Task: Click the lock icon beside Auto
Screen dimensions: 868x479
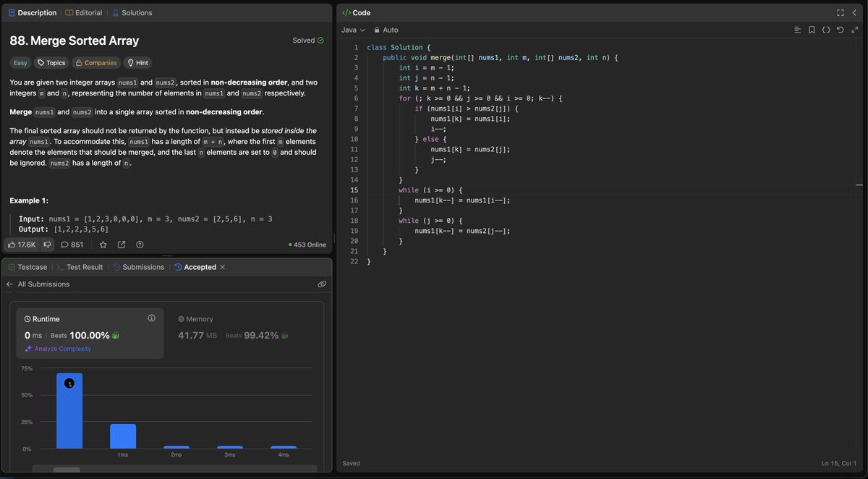Action: point(377,30)
